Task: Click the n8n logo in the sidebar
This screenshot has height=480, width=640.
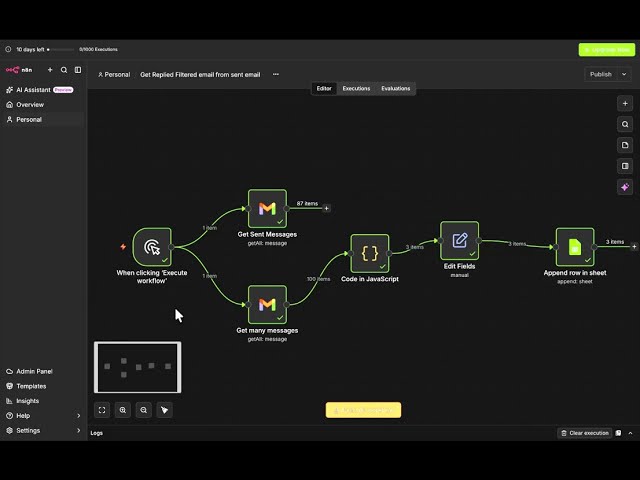Action: (x=18, y=70)
